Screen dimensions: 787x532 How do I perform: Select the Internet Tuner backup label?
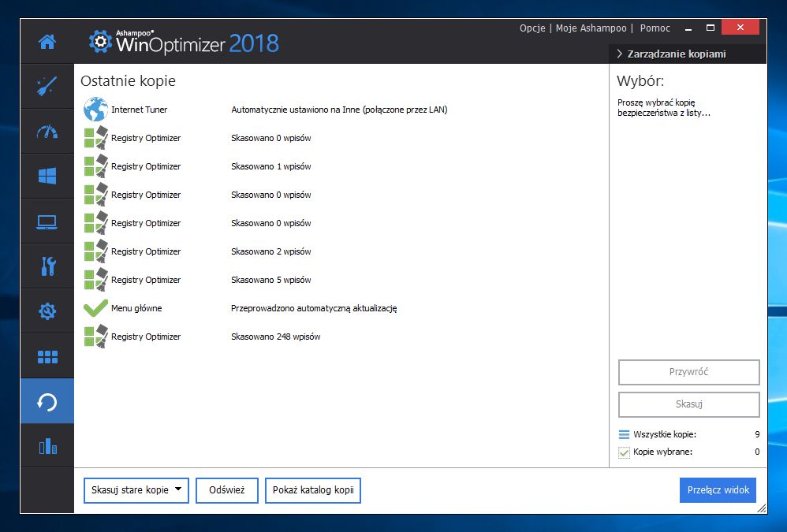139,110
